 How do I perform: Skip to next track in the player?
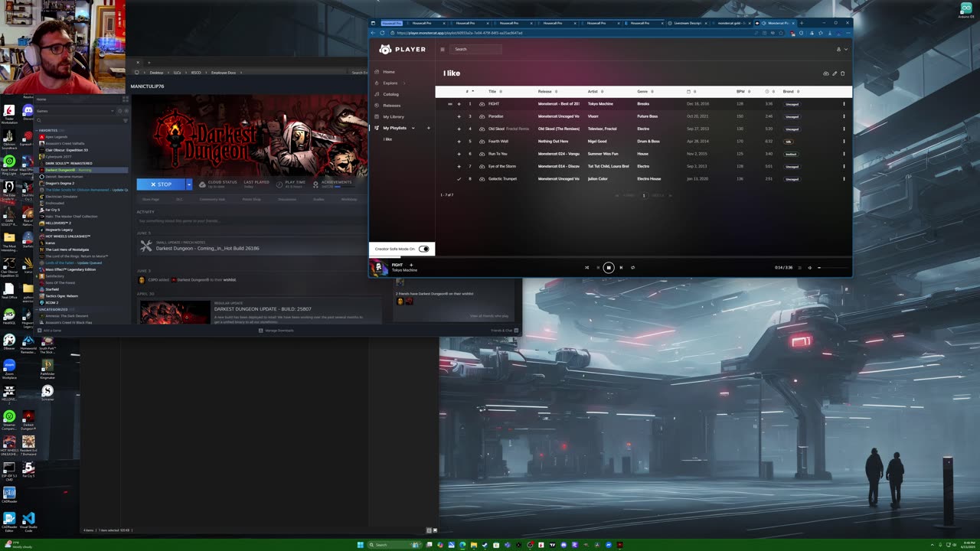[x=621, y=268]
